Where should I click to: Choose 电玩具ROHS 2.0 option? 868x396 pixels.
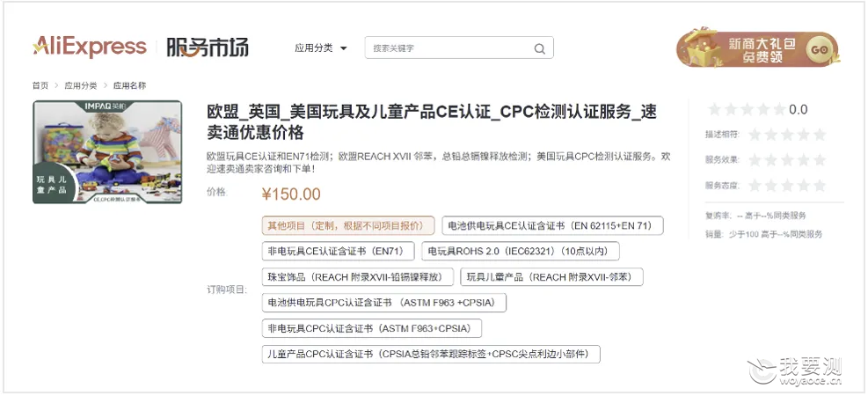coord(521,251)
